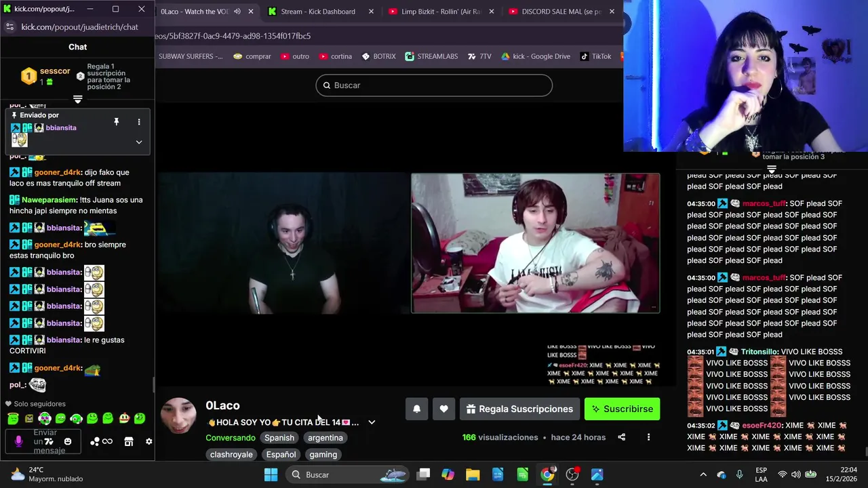Image resolution: width=868 pixels, height=488 pixels.
Task: Click Regala Suscripciones button
Action: pos(519,409)
